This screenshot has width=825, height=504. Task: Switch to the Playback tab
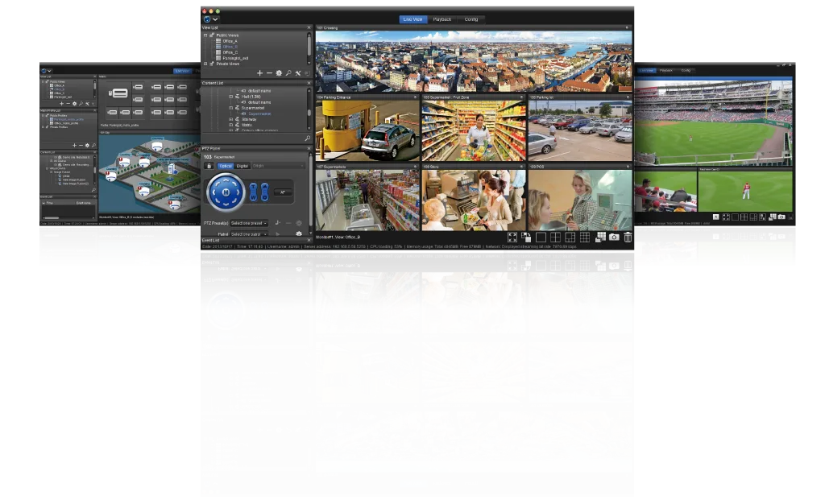(x=442, y=19)
